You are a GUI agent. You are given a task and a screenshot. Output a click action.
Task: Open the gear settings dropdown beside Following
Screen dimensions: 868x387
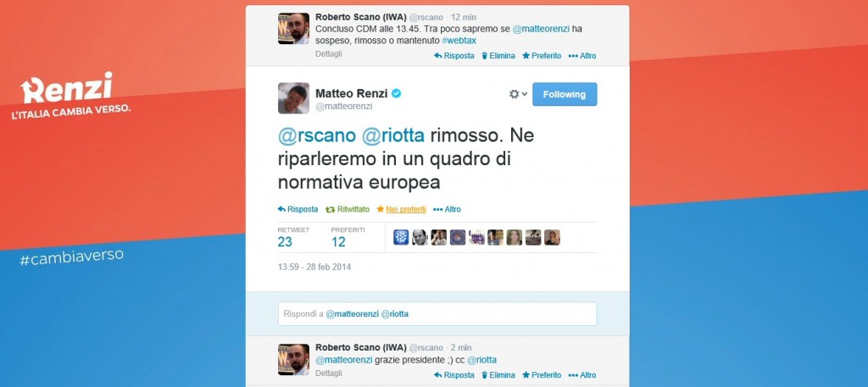pos(518,94)
